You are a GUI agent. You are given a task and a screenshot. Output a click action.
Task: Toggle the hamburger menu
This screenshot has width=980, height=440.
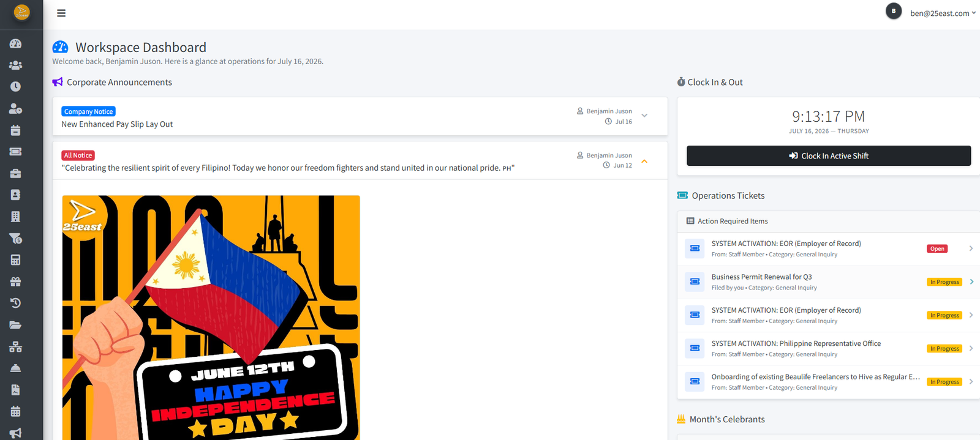[x=61, y=13]
